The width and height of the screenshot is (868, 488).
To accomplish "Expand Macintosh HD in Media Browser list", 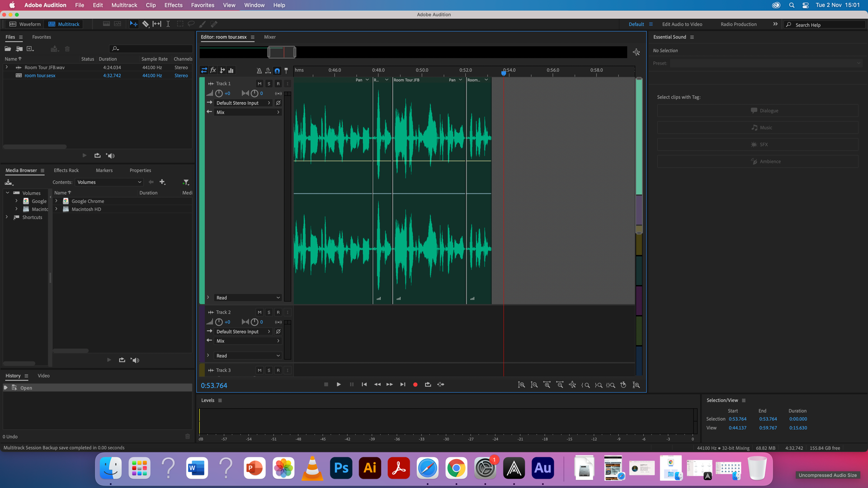I will [x=57, y=209].
